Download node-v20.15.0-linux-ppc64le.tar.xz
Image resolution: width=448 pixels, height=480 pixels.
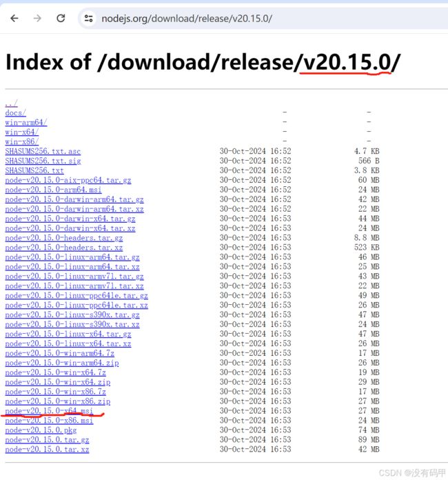click(77, 306)
